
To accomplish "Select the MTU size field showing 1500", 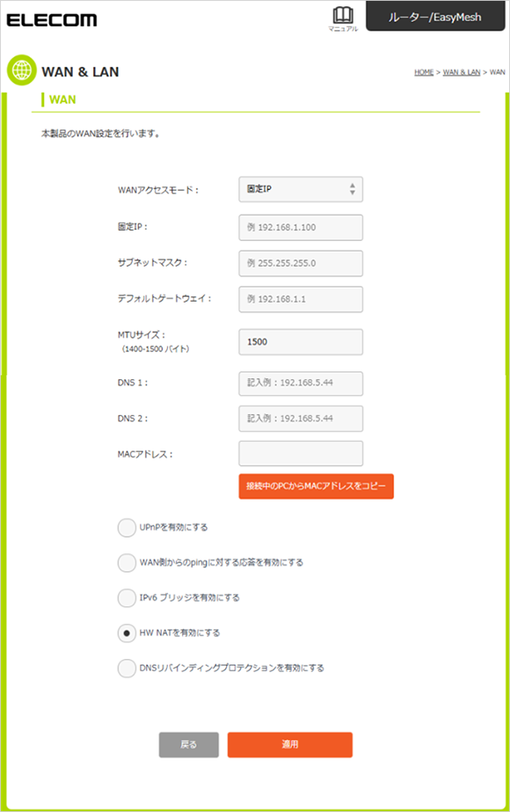I will click(x=301, y=342).
